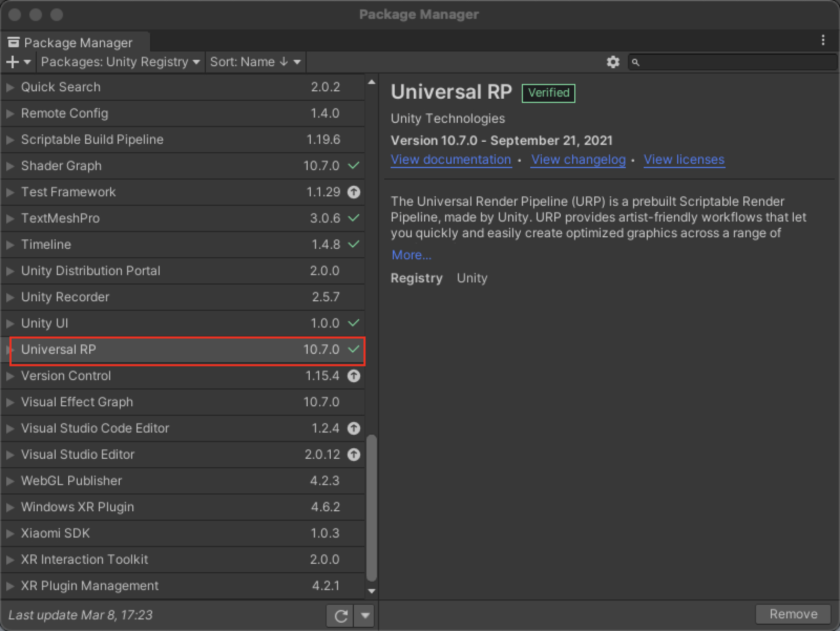Expand Shader Graph package versions
This screenshot has height=631, width=840.
10,166
